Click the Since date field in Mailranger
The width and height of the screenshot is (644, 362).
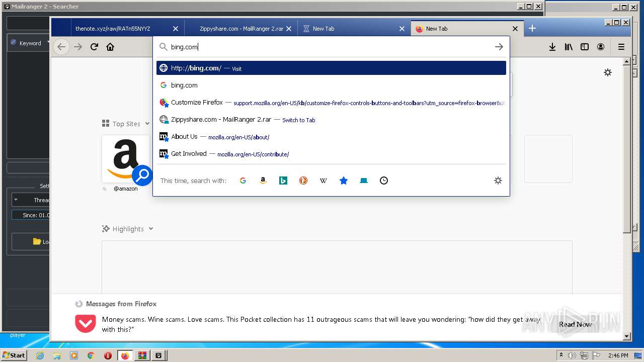point(31,215)
